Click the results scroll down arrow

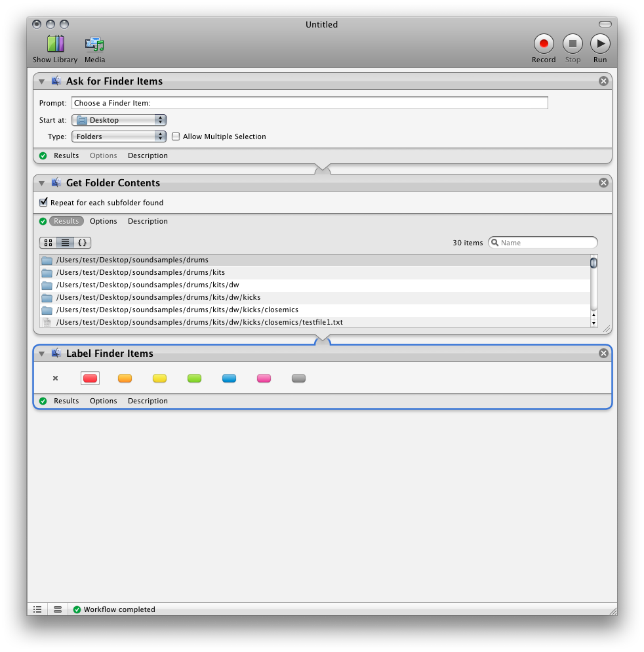tap(594, 323)
